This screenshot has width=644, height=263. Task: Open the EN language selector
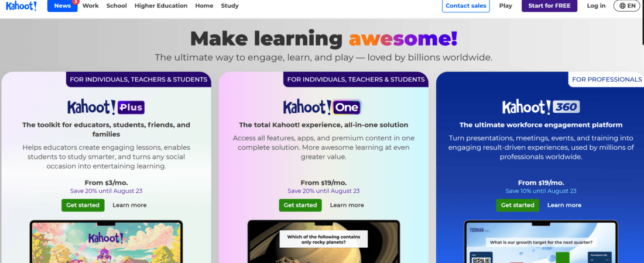(x=627, y=6)
